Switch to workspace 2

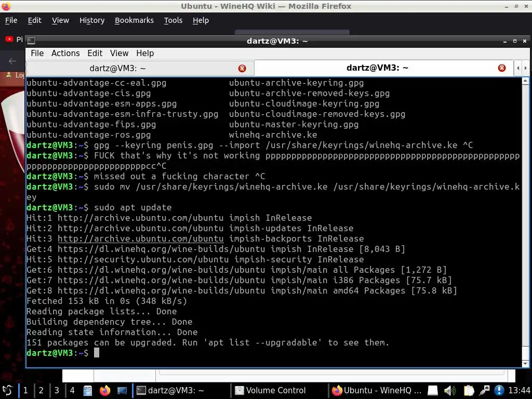[41, 391]
